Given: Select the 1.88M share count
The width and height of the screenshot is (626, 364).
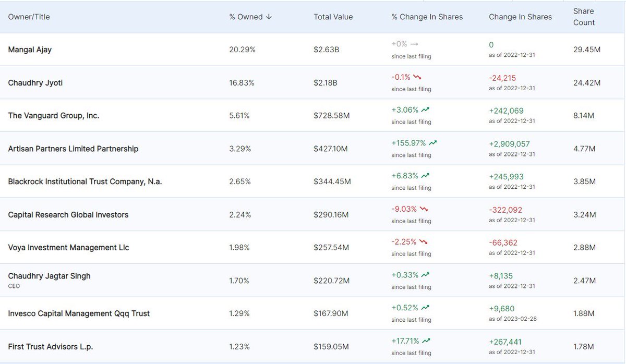Looking at the screenshot, I should tap(583, 313).
